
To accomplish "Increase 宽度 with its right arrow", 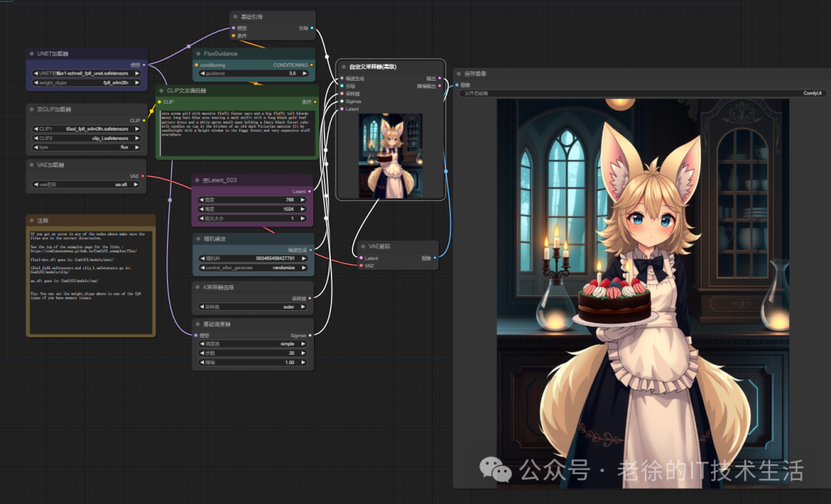I will pos(303,200).
